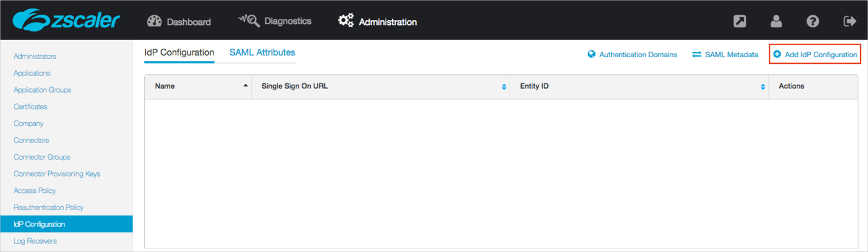
Task: Sort by Single Sign On URL arrows
Action: pos(504,87)
